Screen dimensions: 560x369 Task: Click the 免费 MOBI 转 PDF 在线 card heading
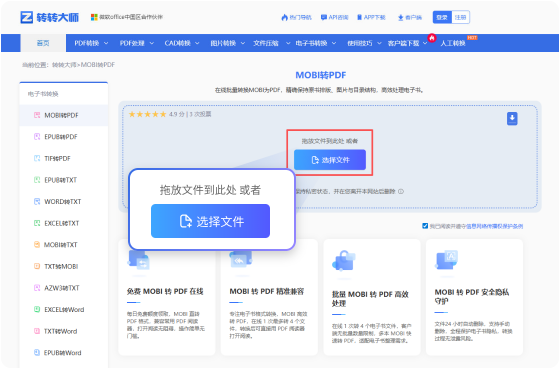[165, 291]
